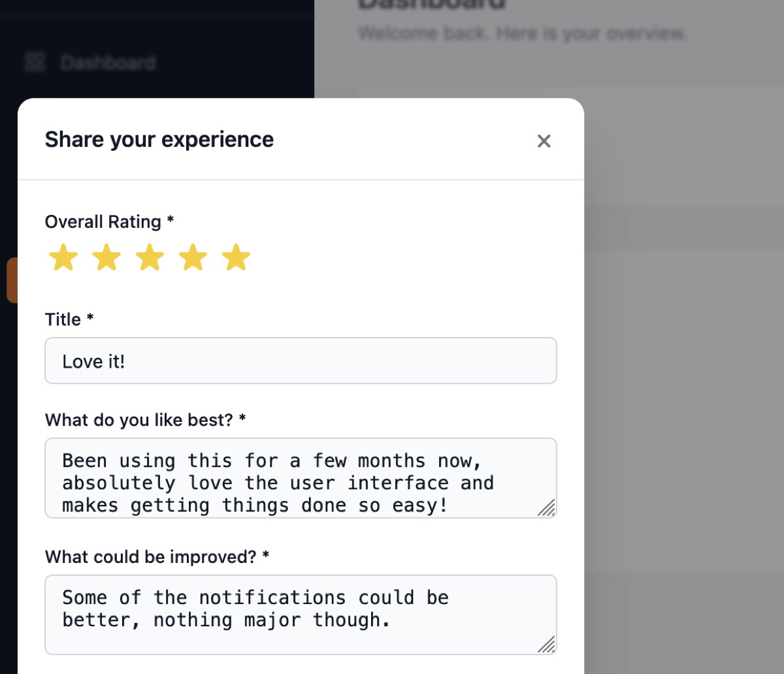This screenshot has width=784, height=674.
Task: Reduce rating by clicking the third star
Action: tap(150, 257)
